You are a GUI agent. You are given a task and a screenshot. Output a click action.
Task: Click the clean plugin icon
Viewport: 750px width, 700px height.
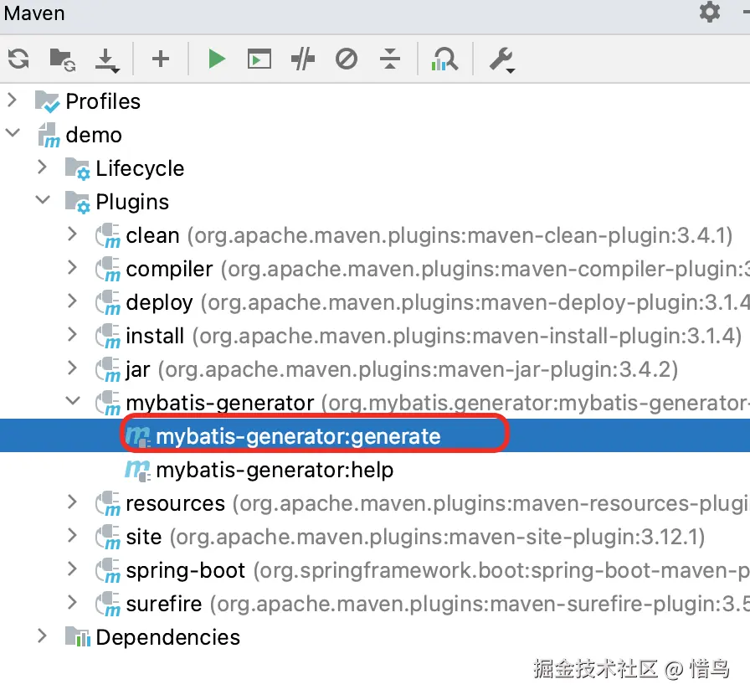[108, 235]
